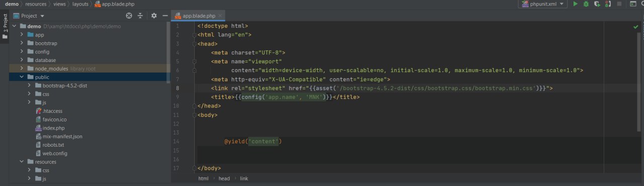Image resolution: width=644 pixels, height=186 pixels.
Task: Click the html breadcrumb at editor bottom
Action: (203, 178)
